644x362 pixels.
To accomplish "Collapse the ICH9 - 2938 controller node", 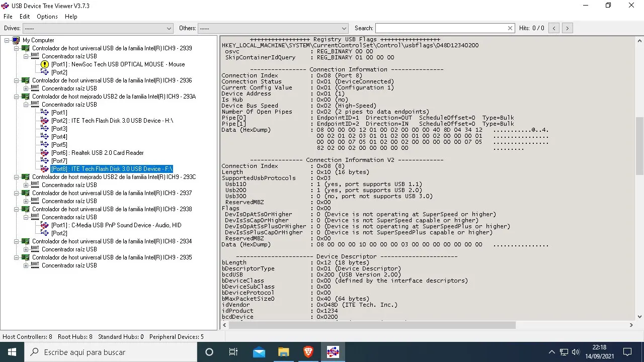I will 17,209.
